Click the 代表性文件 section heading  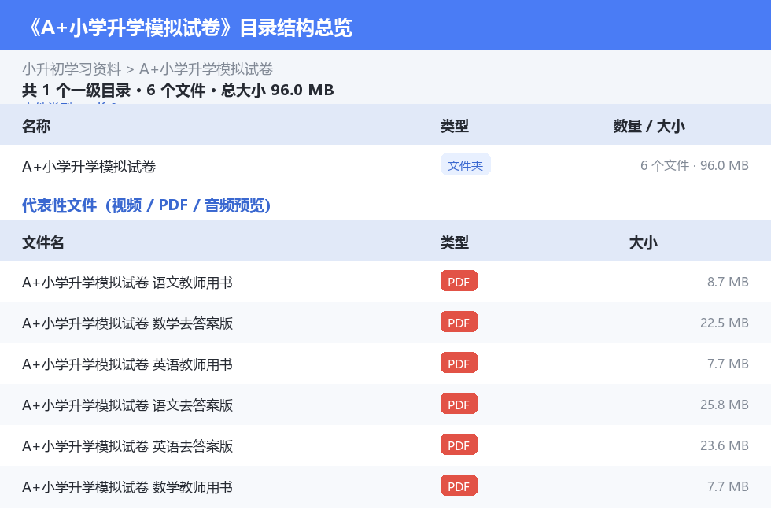pyautogui.click(x=146, y=205)
